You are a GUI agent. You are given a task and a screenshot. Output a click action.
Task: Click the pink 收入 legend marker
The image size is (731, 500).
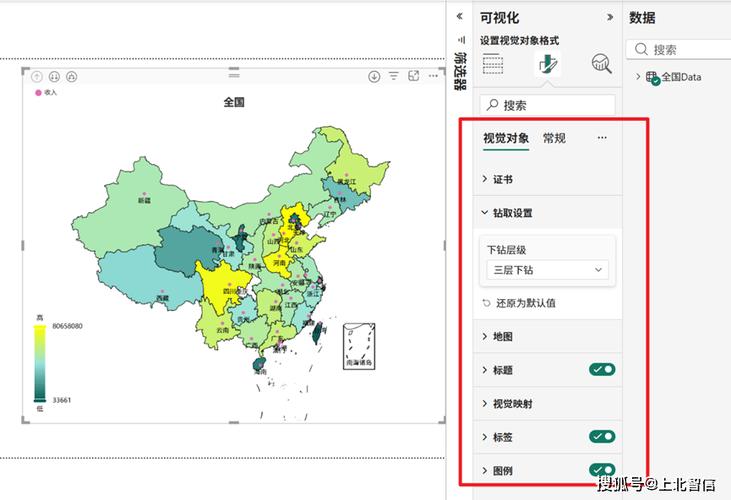click(x=38, y=93)
